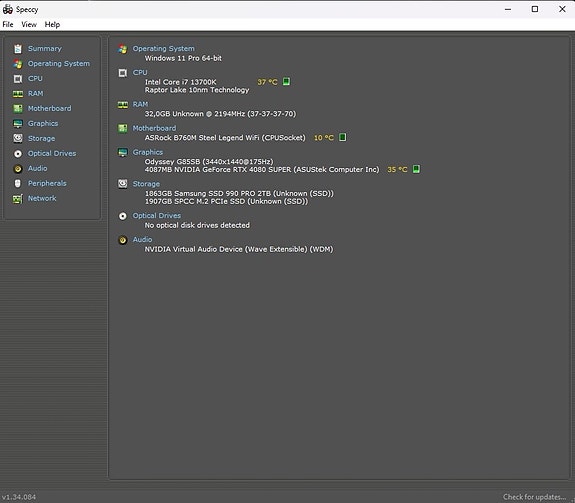The height and width of the screenshot is (503, 575).
Task: Open the CPU section heading link
Action: coord(140,73)
